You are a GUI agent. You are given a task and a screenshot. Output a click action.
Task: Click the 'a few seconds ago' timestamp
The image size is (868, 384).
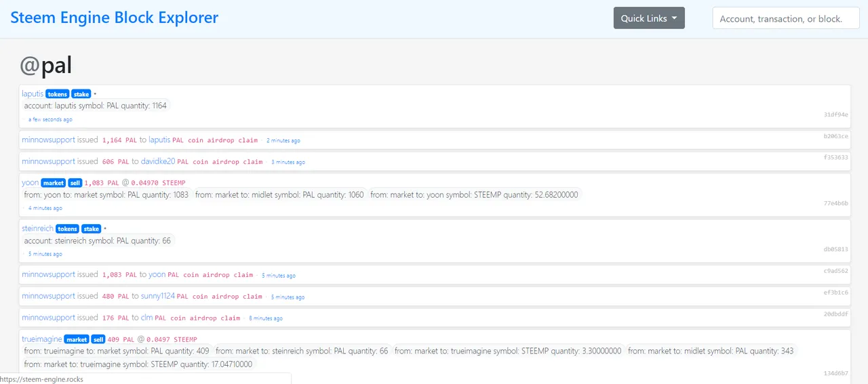click(x=50, y=119)
